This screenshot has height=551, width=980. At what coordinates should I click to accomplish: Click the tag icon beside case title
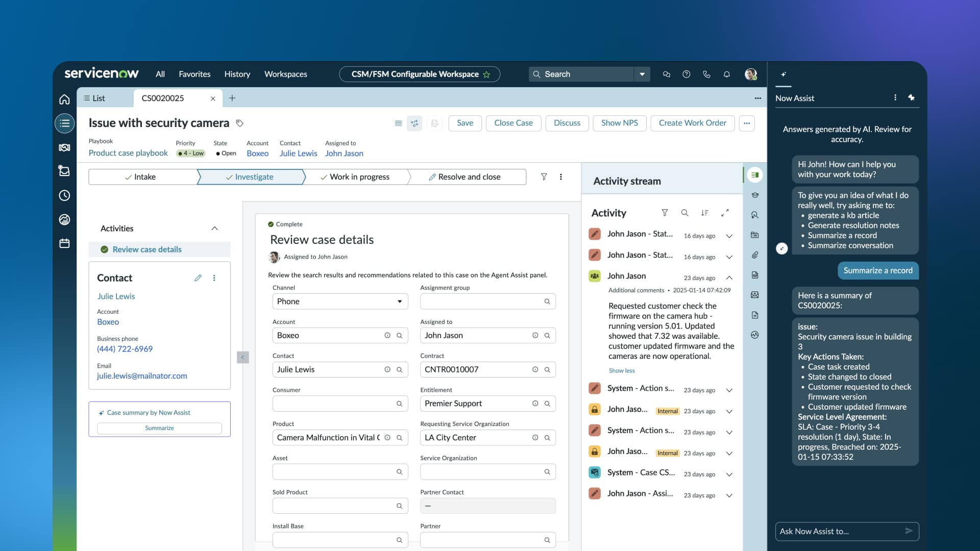coord(239,123)
